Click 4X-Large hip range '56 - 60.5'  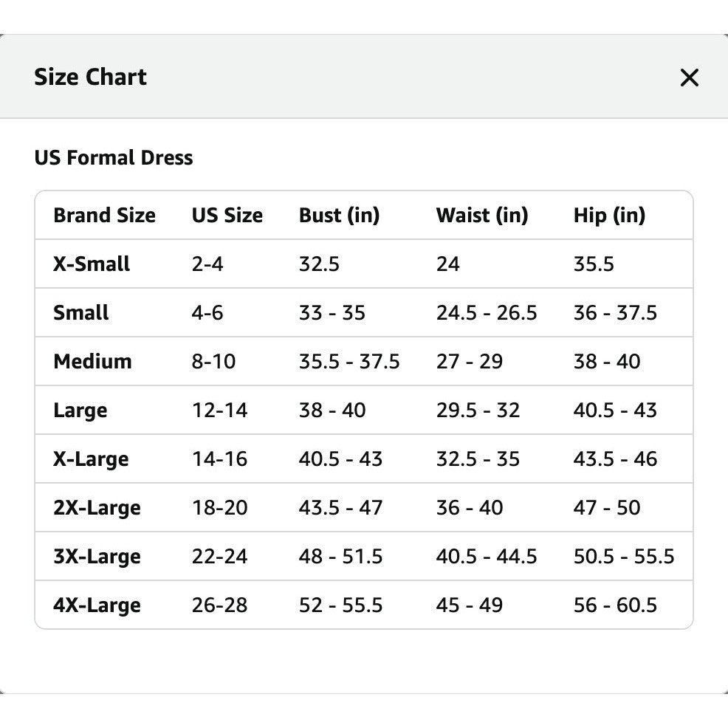coord(615,605)
